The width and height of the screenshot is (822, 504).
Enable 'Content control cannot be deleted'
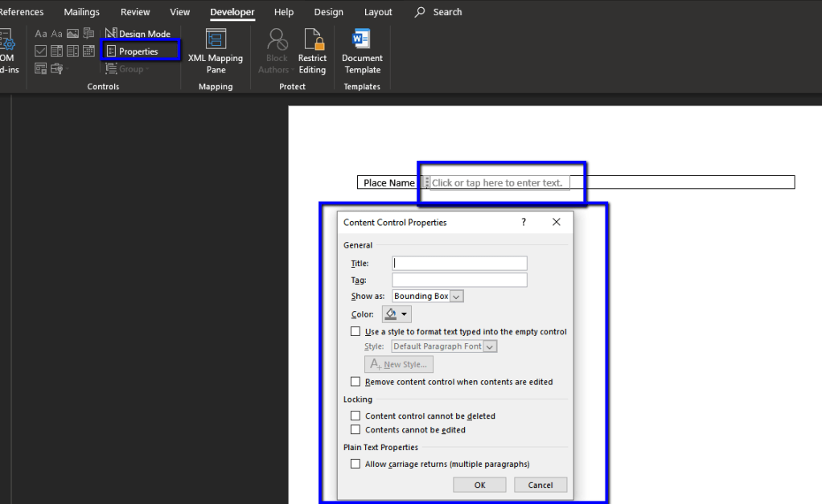click(356, 416)
